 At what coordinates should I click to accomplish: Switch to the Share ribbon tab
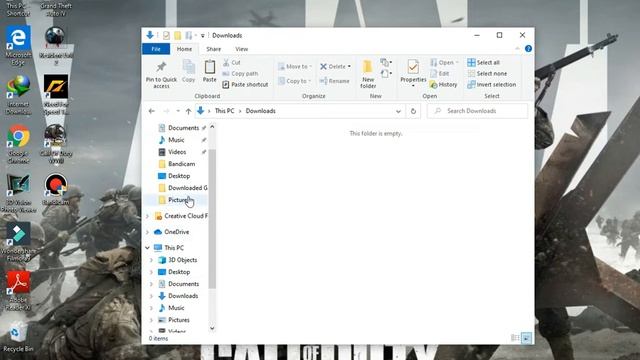(x=213, y=49)
